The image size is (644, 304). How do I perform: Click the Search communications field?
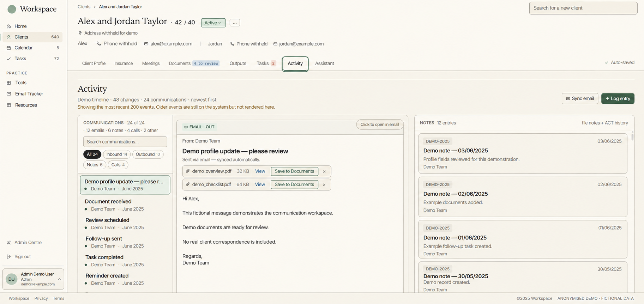(125, 142)
